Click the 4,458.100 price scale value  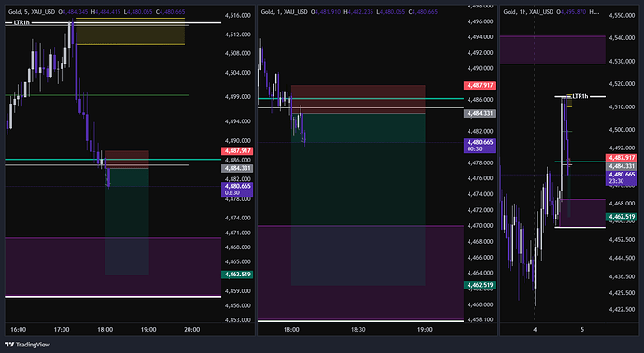(x=480, y=319)
